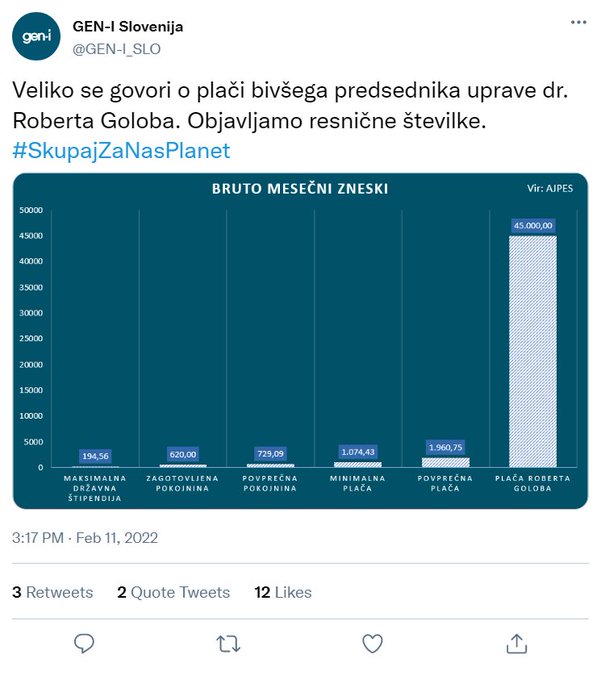Image resolution: width=601 pixels, height=680 pixels.
Task: Like the tweet with the heart icon
Action: [x=372, y=644]
